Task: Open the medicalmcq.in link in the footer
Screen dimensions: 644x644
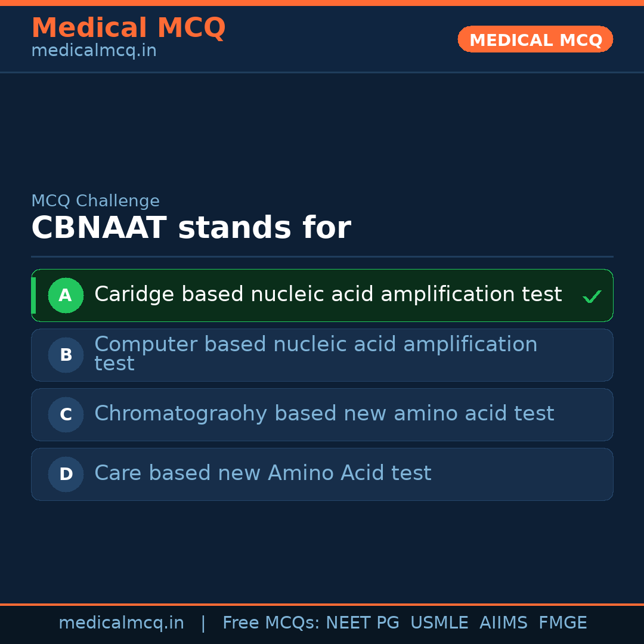Action: (x=121, y=623)
